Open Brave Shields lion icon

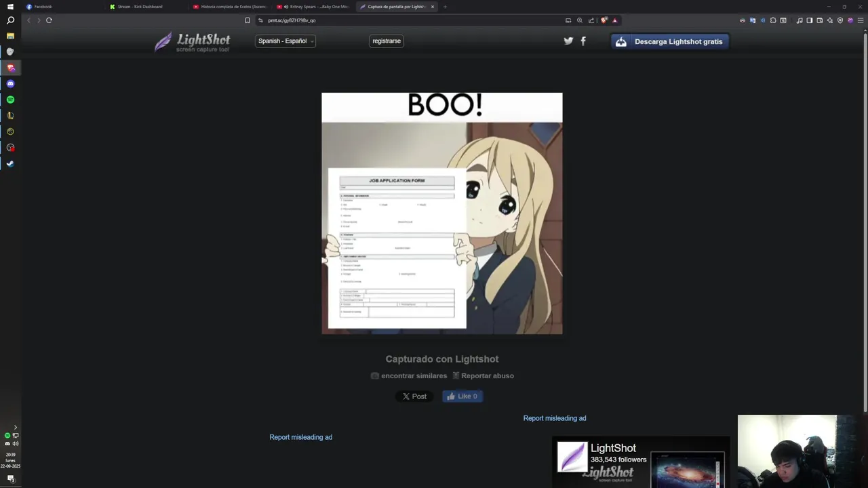[604, 20]
